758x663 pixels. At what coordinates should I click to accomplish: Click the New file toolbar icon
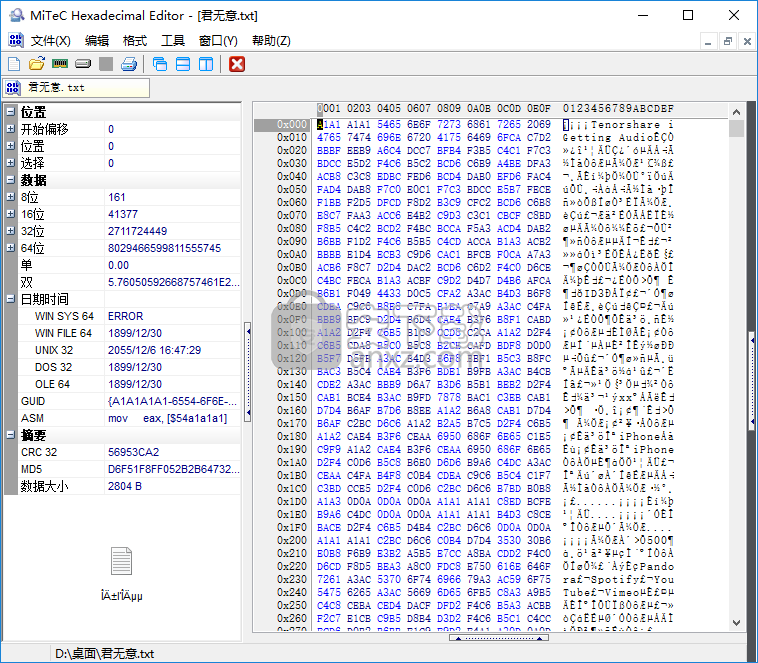point(14,64)
